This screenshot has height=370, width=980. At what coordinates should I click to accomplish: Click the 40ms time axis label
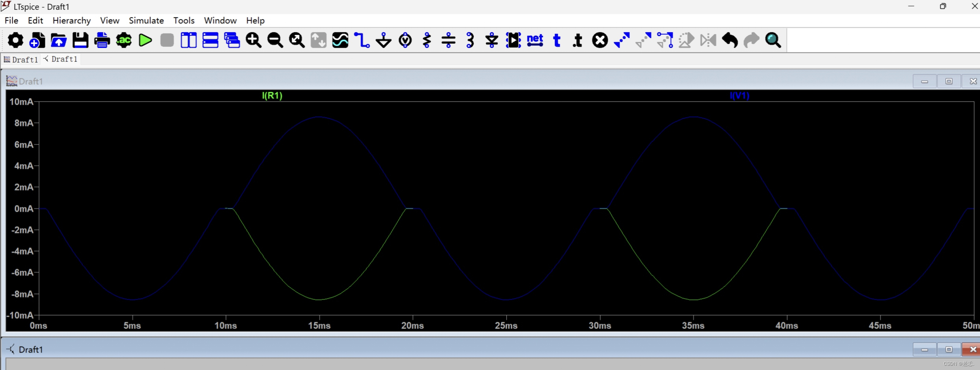click(x=787, y=326)
